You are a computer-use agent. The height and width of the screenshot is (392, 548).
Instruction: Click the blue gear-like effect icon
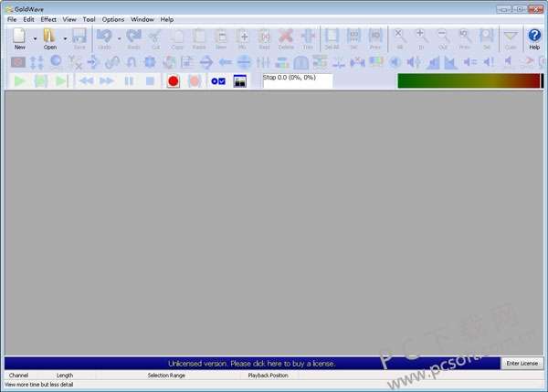point(150,62)
